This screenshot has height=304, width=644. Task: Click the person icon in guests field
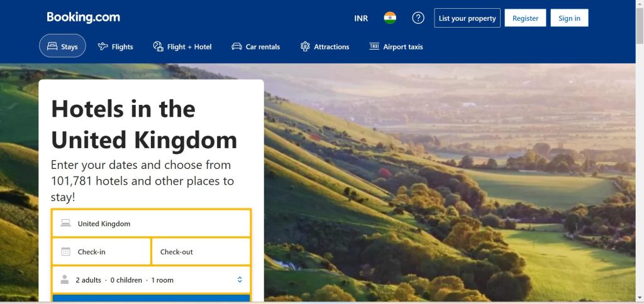(x=65, y=280)
